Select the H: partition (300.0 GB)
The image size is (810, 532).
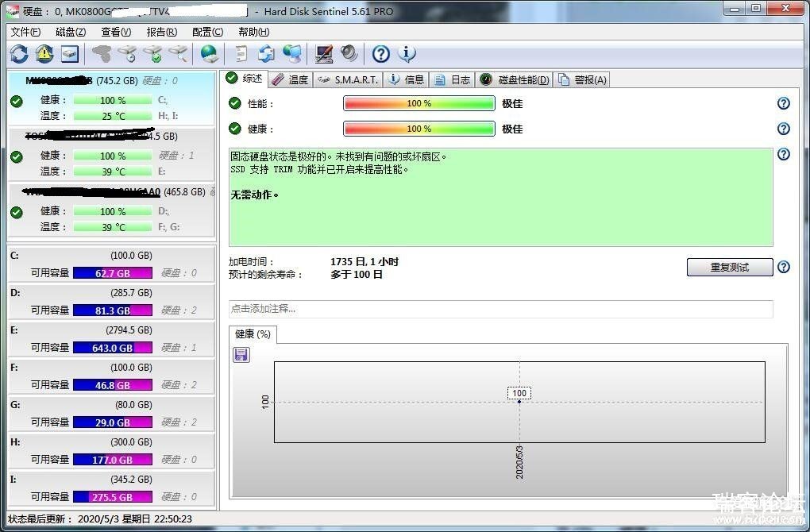click(111, 450)
